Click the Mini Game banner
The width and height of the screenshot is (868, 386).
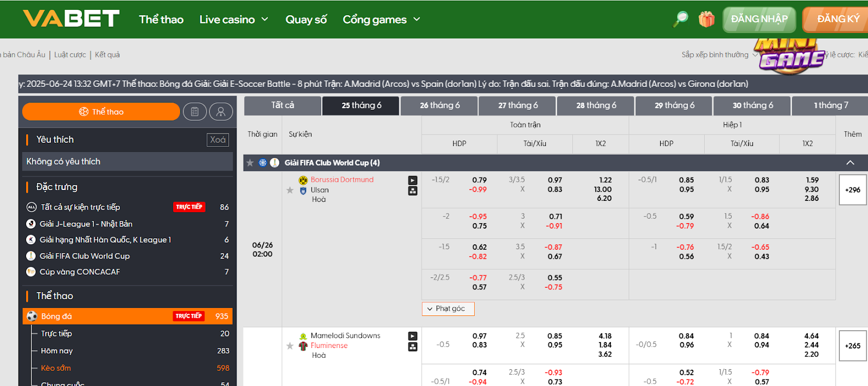pyautogui.click(x=790, y=55)
